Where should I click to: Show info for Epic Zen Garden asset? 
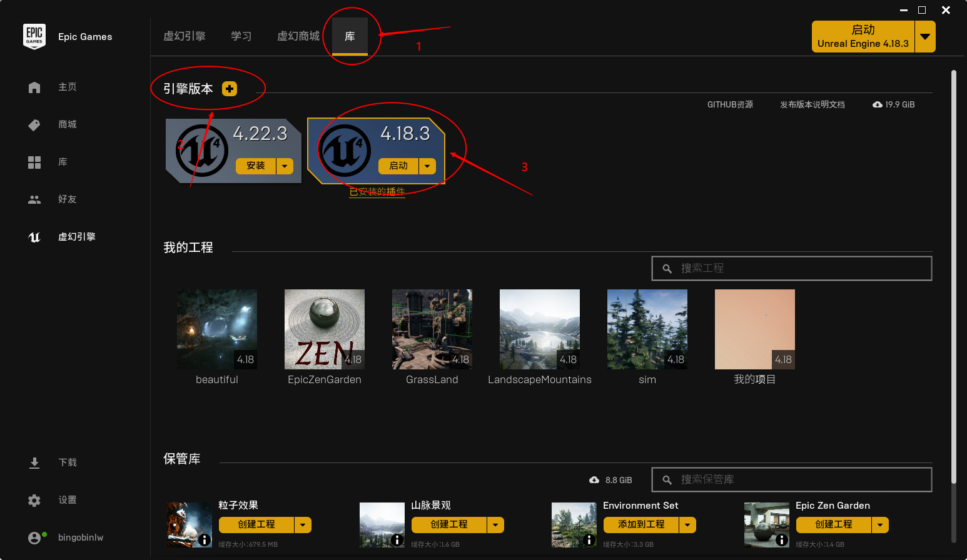coord(781,539)
